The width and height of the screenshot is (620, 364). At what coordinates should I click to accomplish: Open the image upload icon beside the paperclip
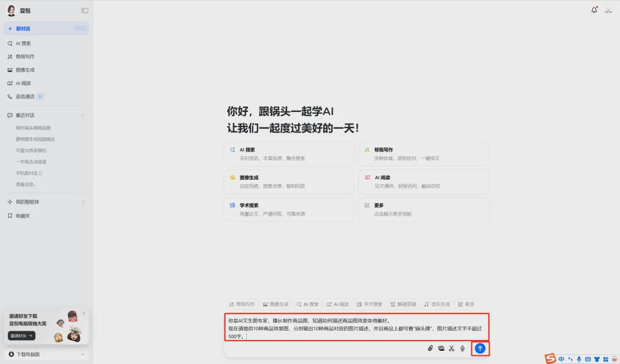[441, 348]
